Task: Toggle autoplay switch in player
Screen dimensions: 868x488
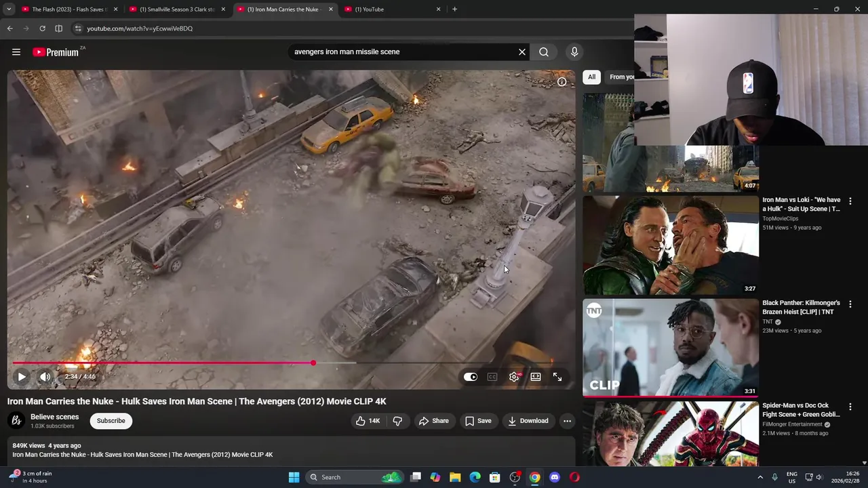Action: [x=471, y=377]
